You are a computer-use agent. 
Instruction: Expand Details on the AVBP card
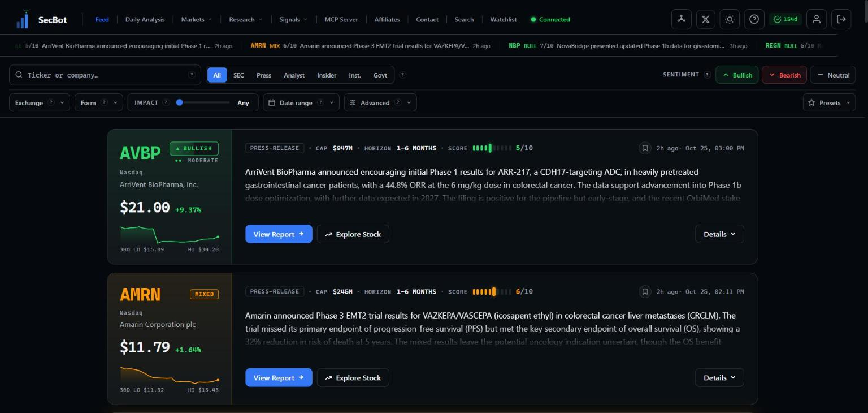719,234
